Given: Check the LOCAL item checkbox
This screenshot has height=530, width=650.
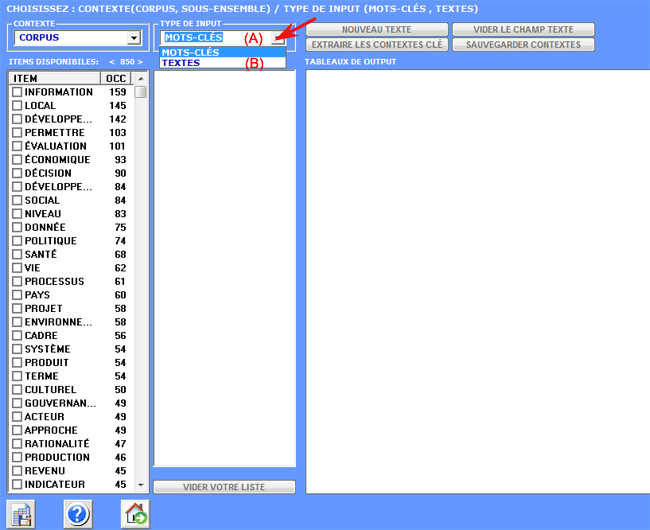Looking at the screenshot, I should [17, 106].
